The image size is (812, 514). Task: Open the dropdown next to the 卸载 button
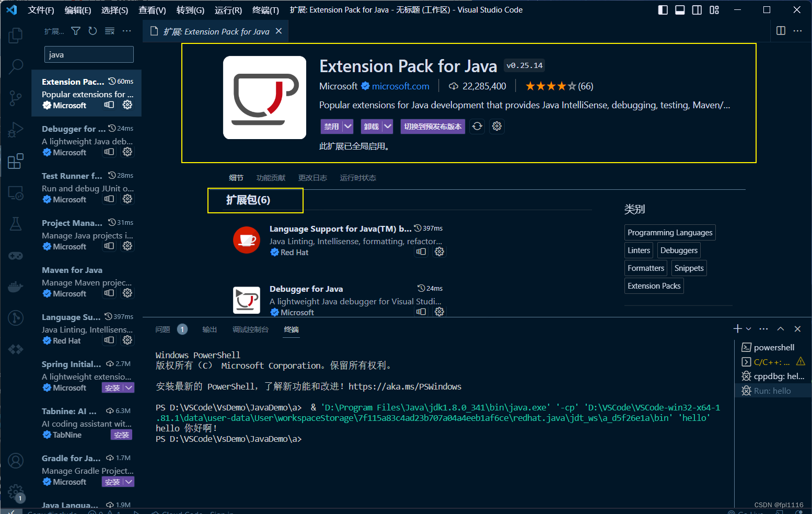tap(387, 126)
